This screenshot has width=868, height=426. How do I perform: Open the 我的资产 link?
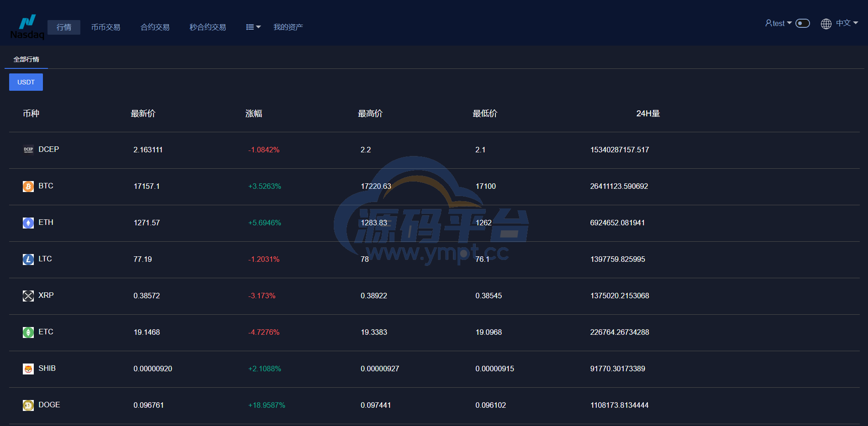[288, 27]
